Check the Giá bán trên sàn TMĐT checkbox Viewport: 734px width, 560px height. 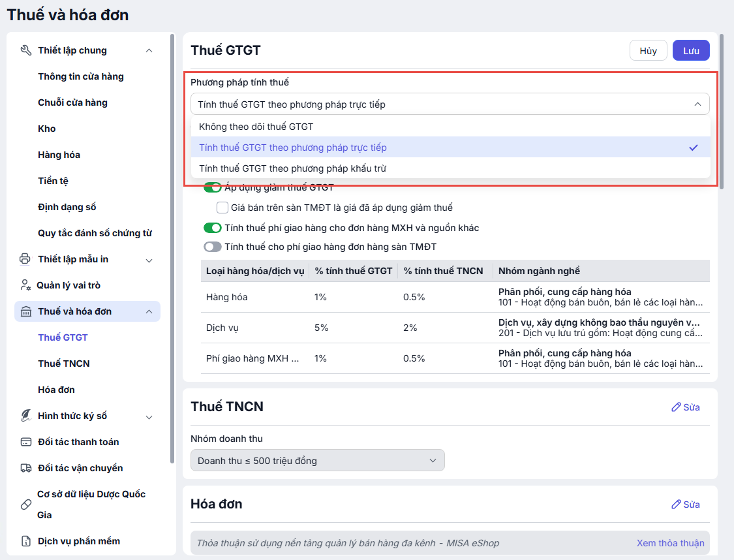(222, 208)
